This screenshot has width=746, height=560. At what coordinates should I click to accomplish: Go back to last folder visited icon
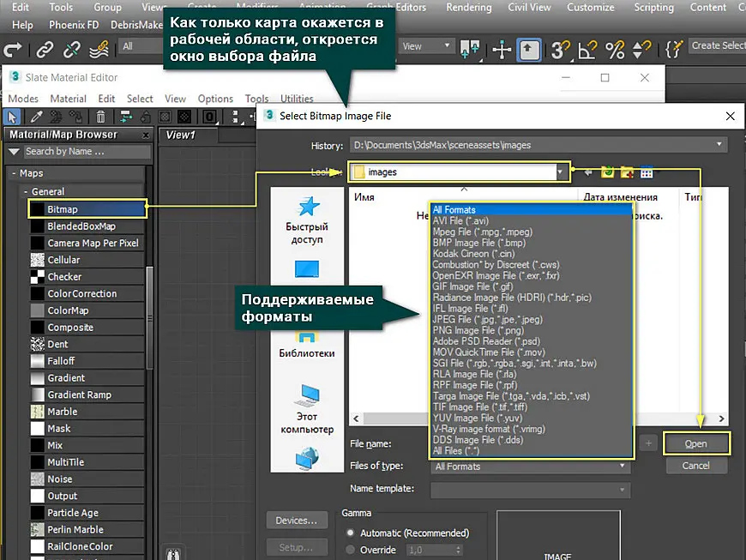588,172
